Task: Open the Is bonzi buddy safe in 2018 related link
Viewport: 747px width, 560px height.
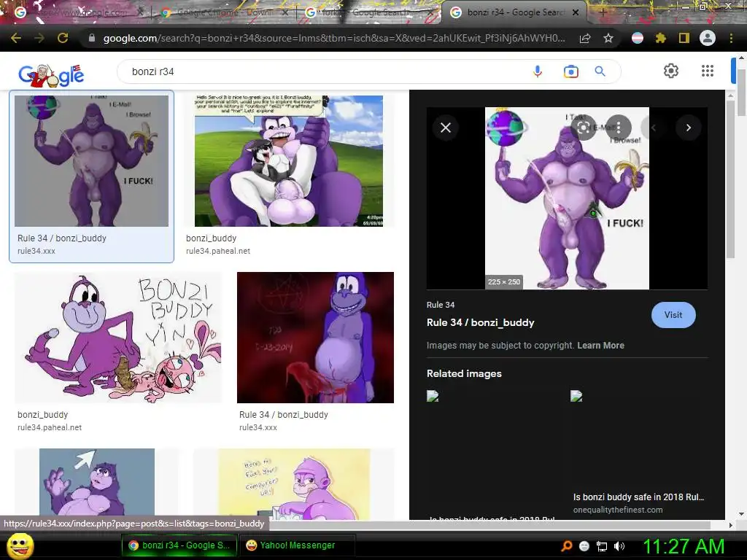Action: [638, 497]
